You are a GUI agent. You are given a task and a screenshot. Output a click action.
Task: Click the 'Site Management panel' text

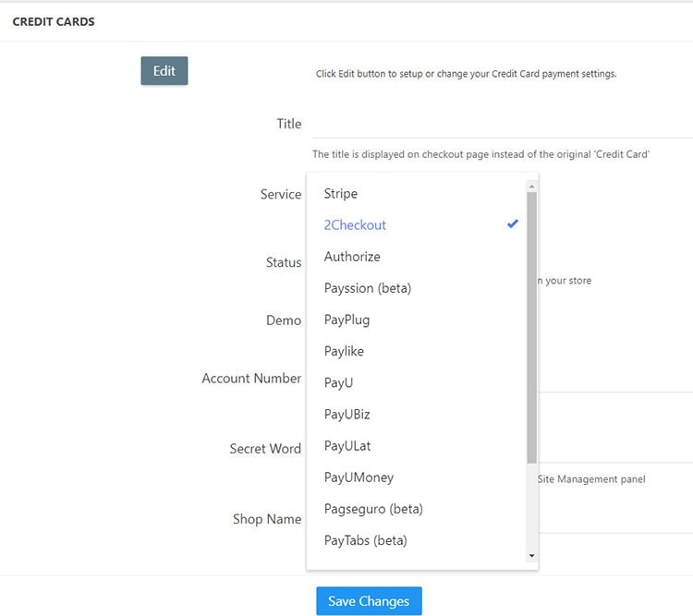pyautogui.click(x=591, y=479)
